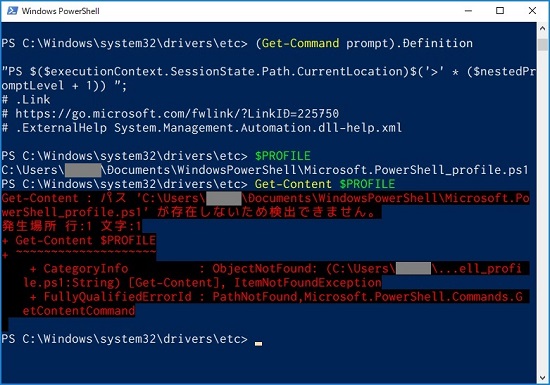The width and height of the screenshot is (550, 385).
Task: Click the Windows PowerShell title text
Action: [x=60, y=11]
